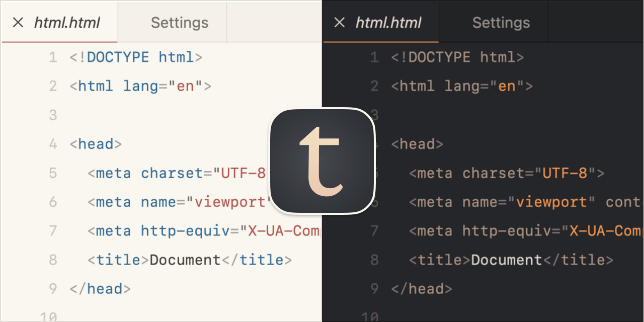This screenshot has width=644, height=322.
Task: Click the Document title text on line 8
Action: coord(184,260)
